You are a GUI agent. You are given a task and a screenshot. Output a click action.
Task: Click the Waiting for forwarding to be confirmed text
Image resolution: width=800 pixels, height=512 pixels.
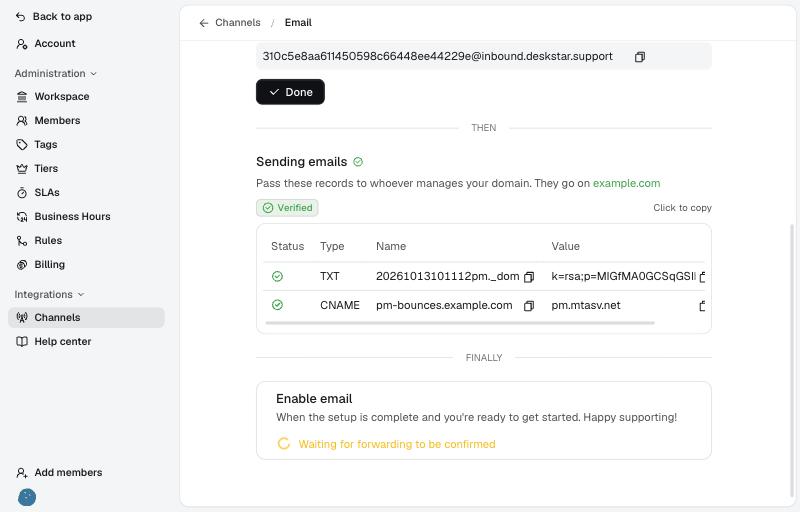click(x=397, y=444)
